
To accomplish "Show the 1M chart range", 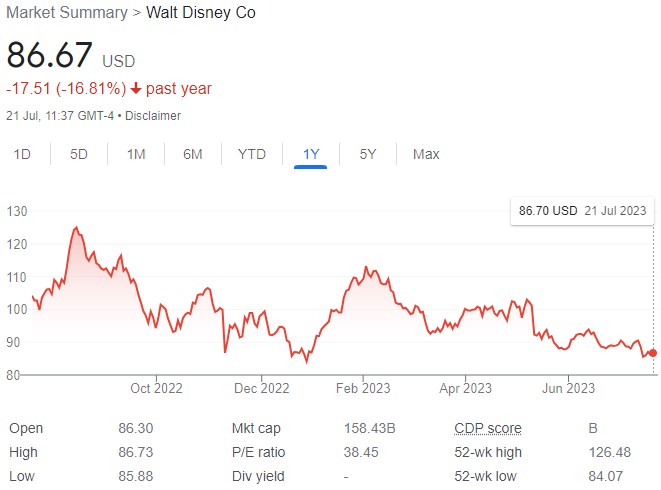I will tap(136, 154).
